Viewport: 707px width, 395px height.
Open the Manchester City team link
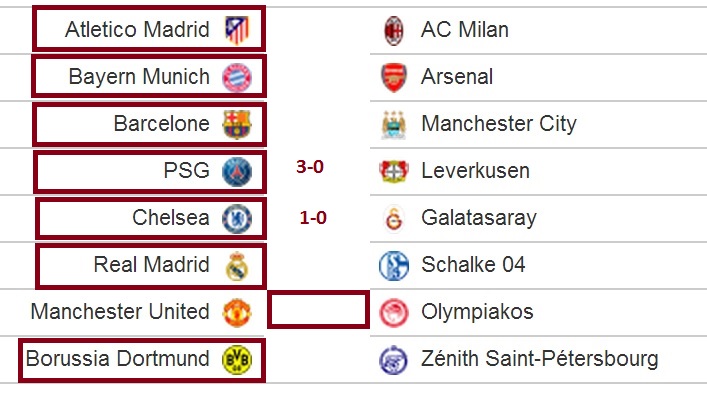pyautogui.click(x=499, y=124)
